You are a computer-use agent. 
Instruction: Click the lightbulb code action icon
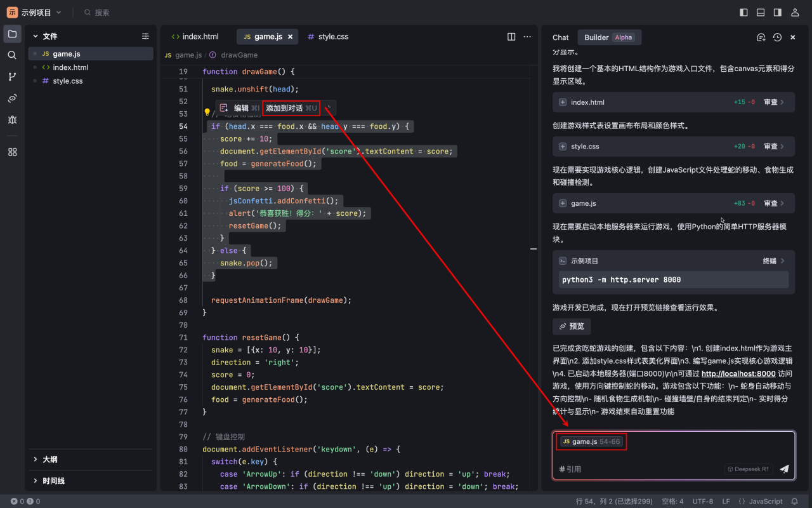(x=206, y=112)
